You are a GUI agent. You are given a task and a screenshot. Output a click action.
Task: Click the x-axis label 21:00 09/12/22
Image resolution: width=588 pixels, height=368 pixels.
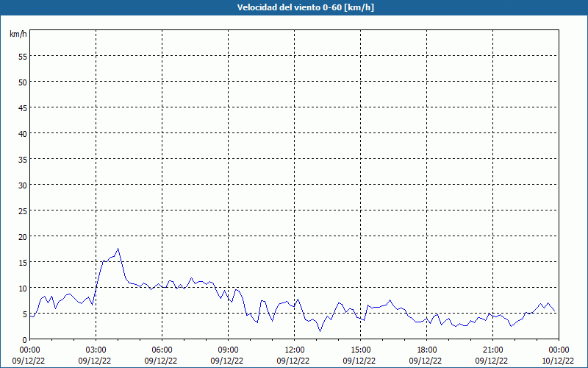point(492,355)
